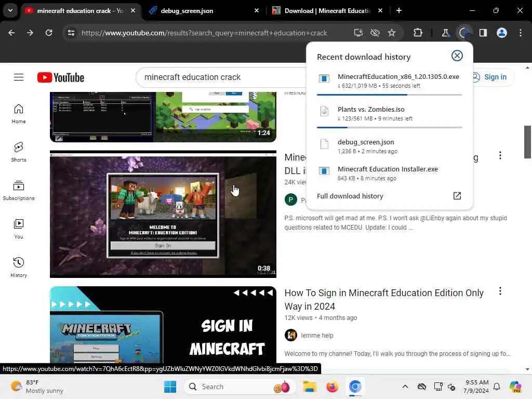Open Subscriptions in YouTube sidebar
The height and width of the screenshot is (399, 532).
click(x=19, y=191)
